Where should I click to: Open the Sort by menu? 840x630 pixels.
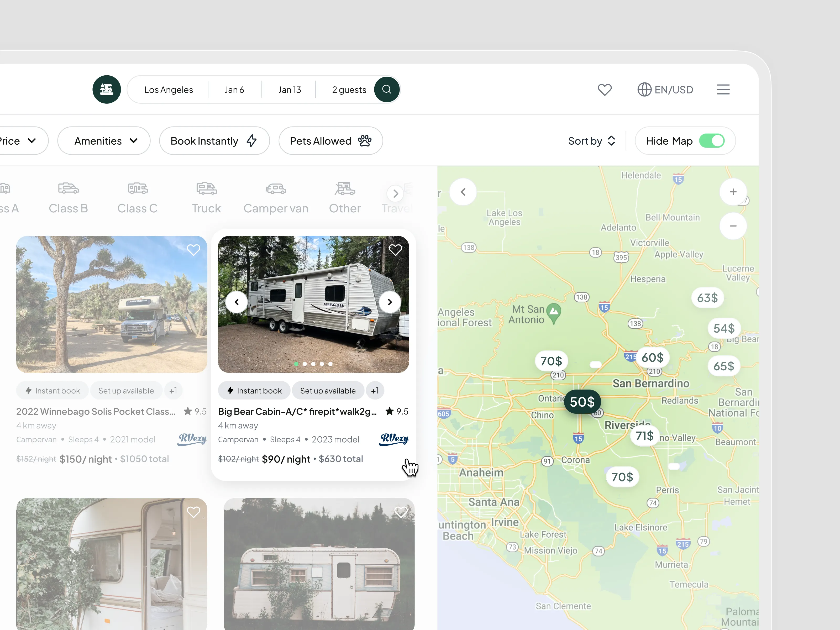592,141
